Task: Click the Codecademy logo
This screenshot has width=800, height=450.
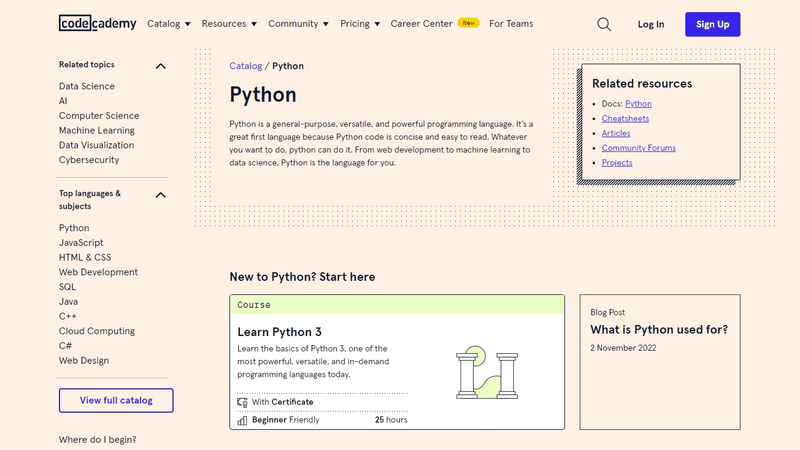Action: pos(97,23)
